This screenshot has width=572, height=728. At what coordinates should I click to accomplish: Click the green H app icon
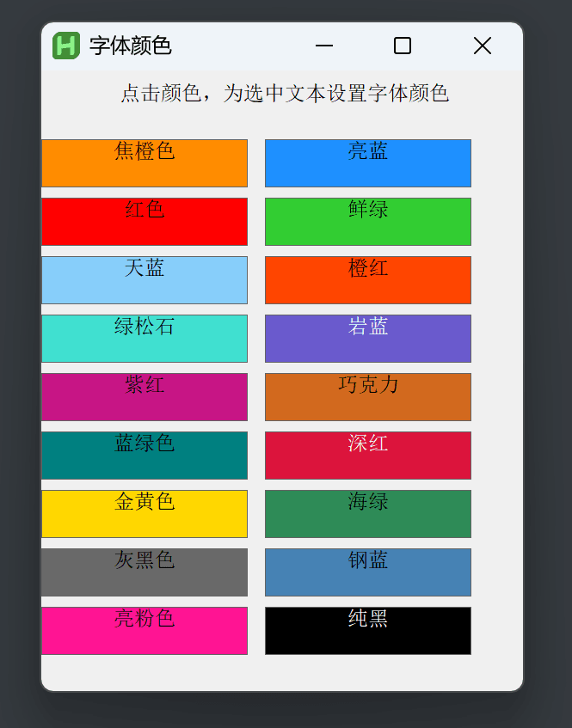(x=66, y=46)
